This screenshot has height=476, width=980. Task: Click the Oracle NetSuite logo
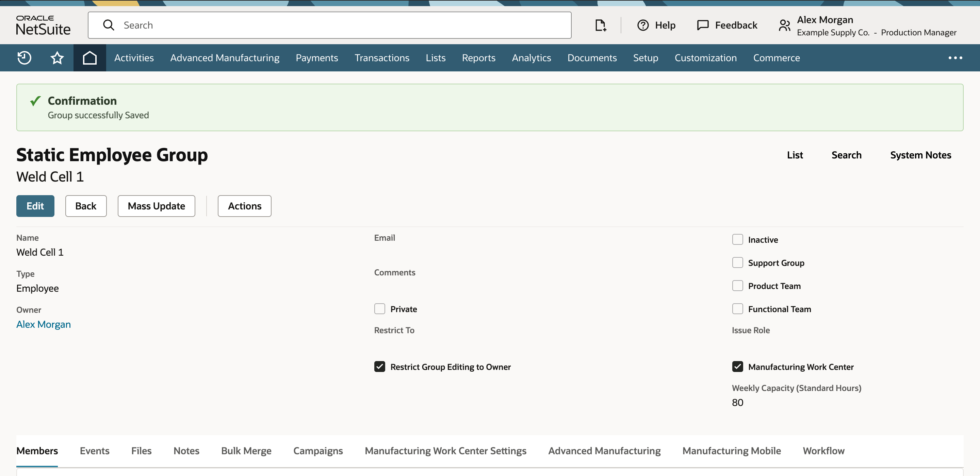click(x=43, y=25)
